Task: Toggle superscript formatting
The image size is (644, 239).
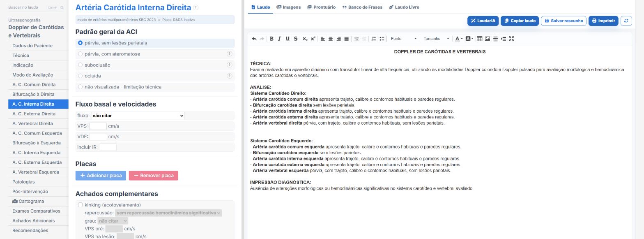Action: [x=313, y=39]
